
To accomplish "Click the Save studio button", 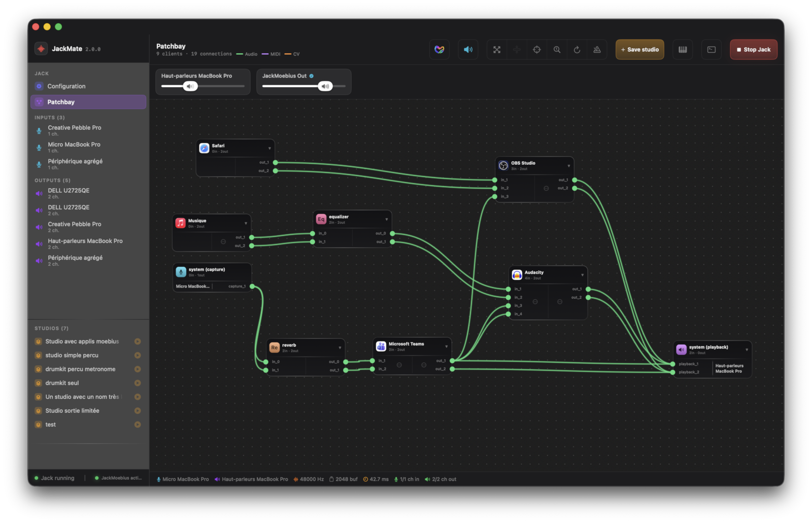I will click(x=640, y=50).
